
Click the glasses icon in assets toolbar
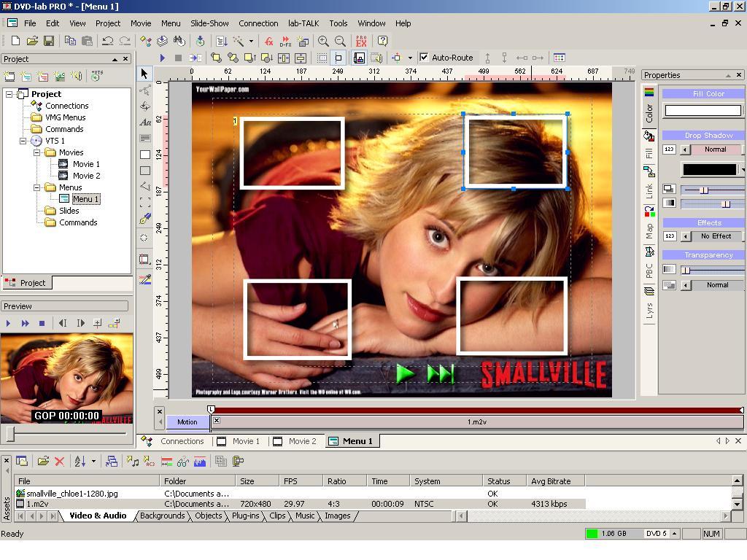[x=183, y=461]
